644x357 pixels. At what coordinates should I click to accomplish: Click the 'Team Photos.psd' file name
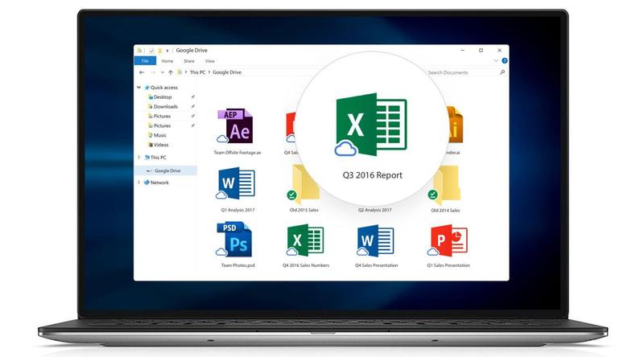(237, 265)
